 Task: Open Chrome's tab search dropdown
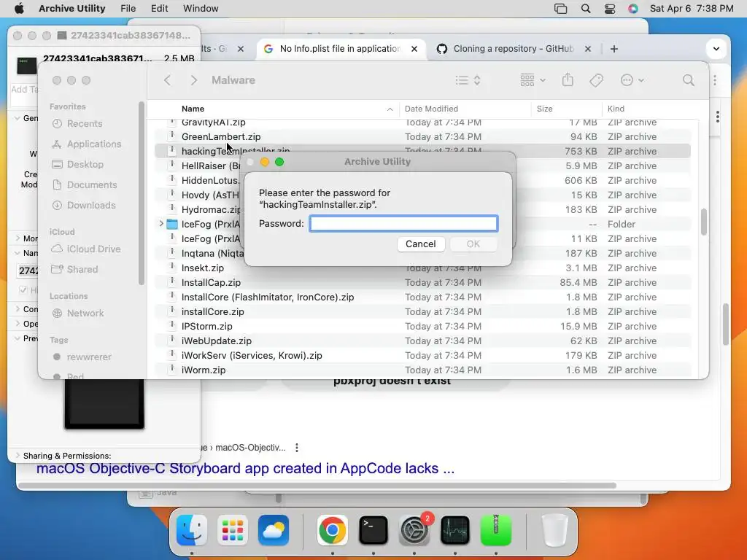[x=716, y=49]
